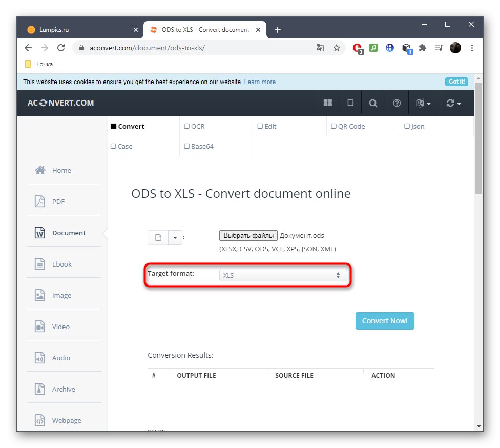
Task: Open the Target format XLS dropdown
Action: (283, 275)
